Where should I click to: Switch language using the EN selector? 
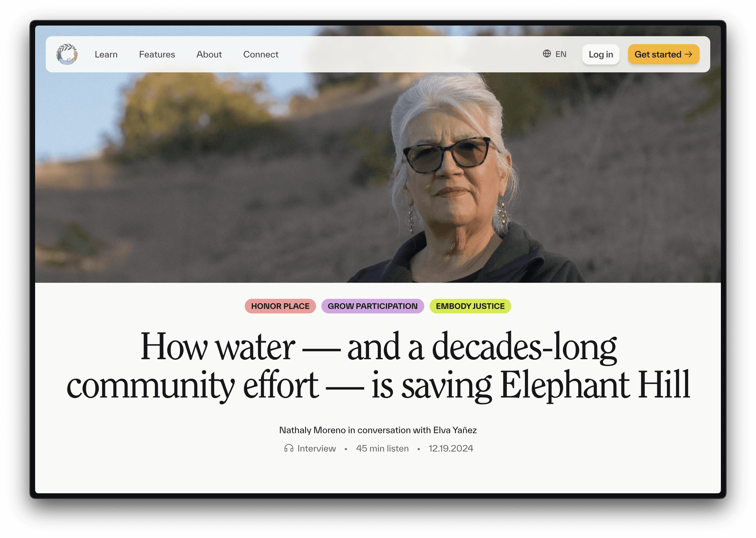click(555, 54)
